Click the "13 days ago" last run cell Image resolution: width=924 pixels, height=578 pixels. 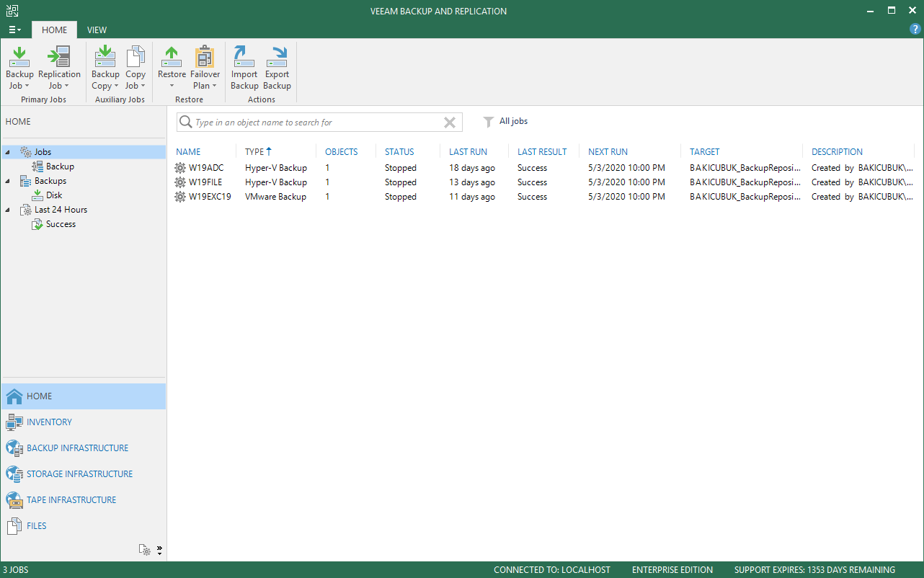[x=472, y=182]
